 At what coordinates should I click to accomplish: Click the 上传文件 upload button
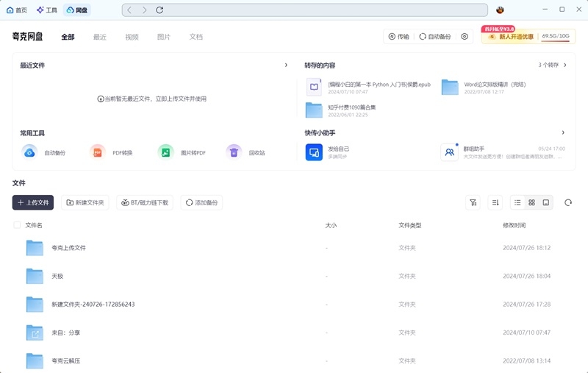click(33, 202)
